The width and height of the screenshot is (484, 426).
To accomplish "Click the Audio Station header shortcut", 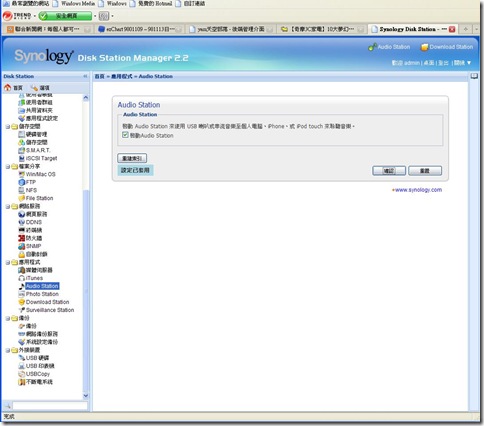I will (x=389, y=47).
